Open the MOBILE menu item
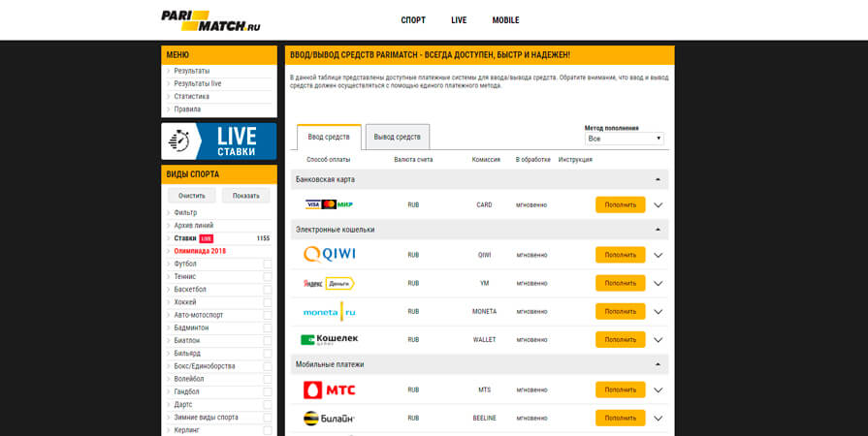Image resolution: width=868 pixels, height=436 pixels. coord(506,20)
